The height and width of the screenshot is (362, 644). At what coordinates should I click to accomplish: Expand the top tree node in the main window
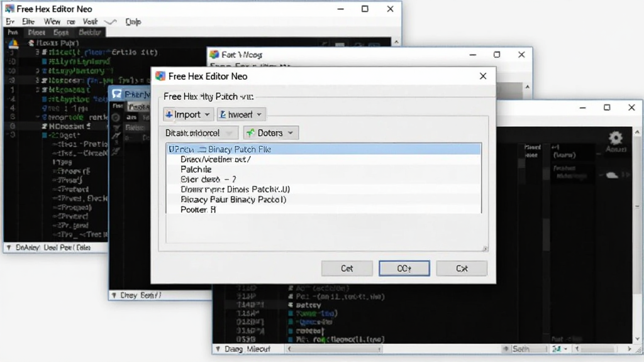pos(30,43)
